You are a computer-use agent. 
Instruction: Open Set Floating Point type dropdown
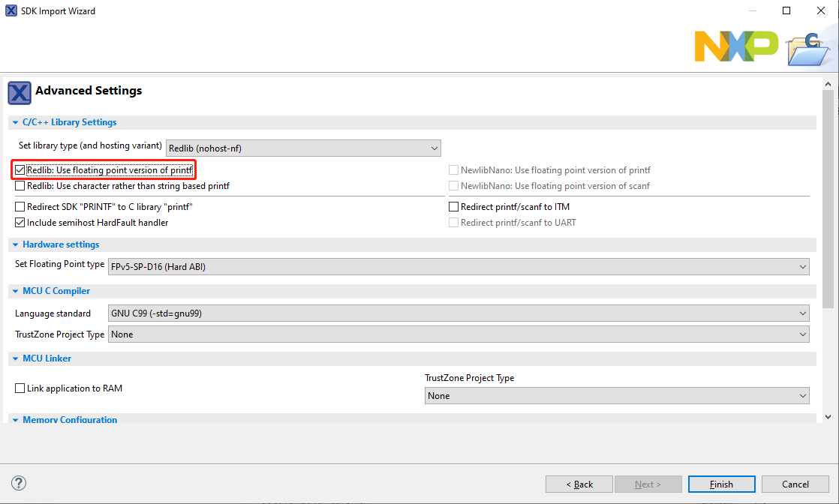pyautogui.click(x=459, y=267)
